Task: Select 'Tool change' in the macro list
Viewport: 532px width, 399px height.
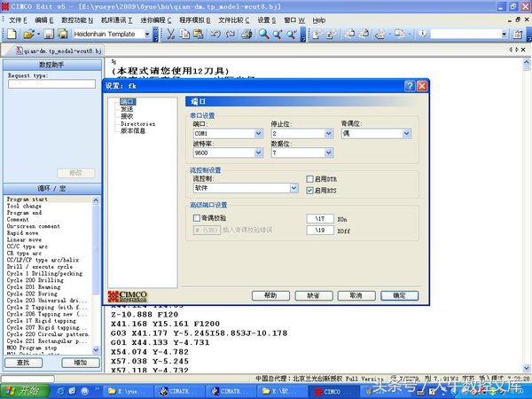Action: tap(24, 206)
